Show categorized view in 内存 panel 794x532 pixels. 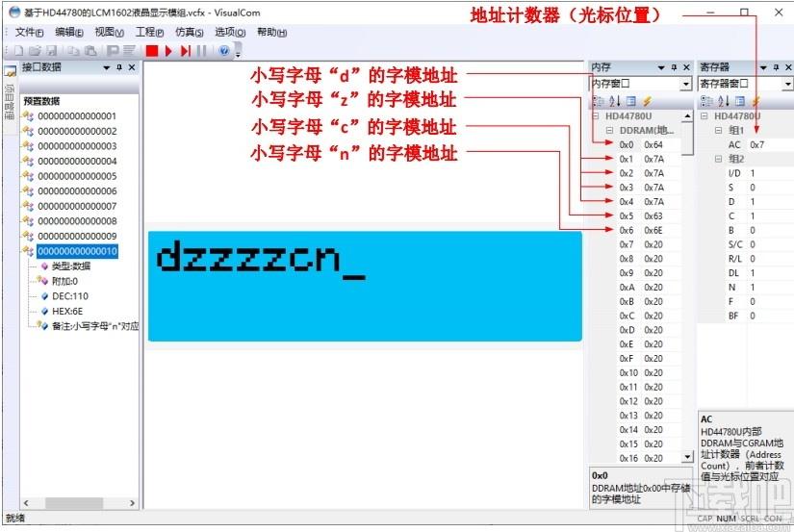click(599, 101)
